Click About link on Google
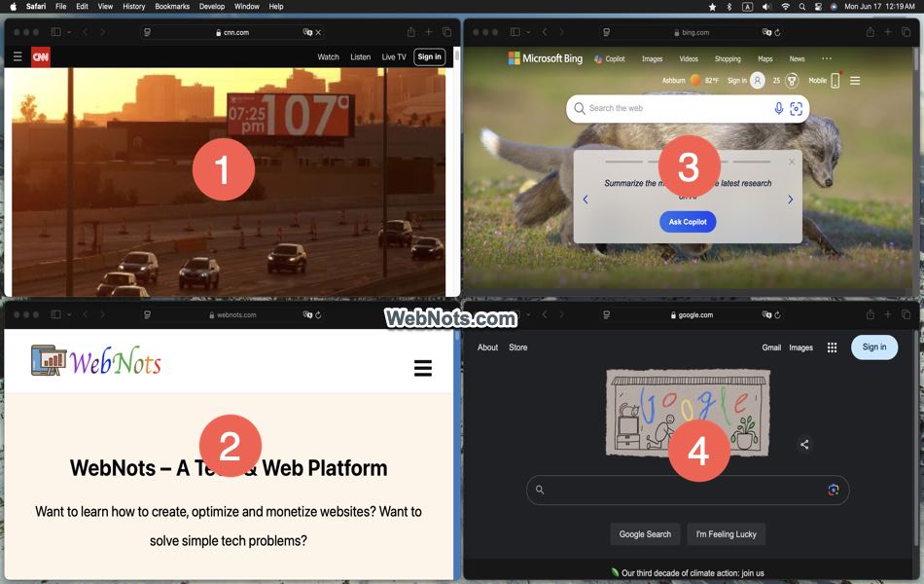Viewport: 924px width, 584px height. click(x=487, y=347)
